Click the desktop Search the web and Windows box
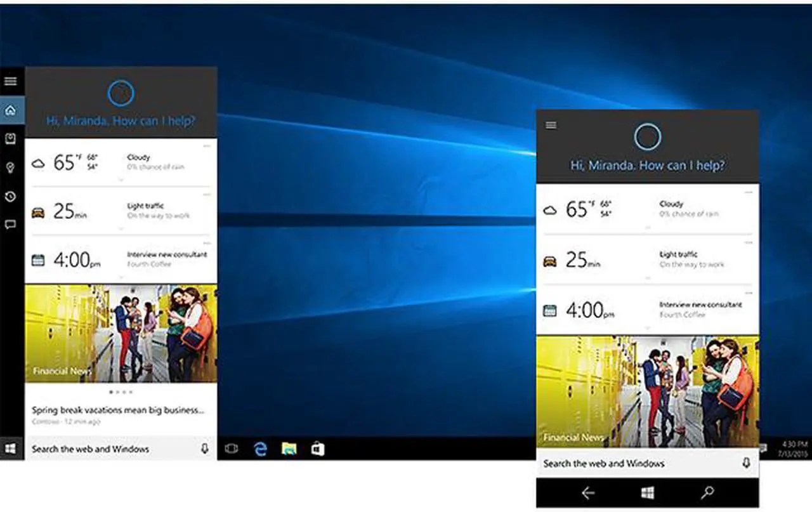 108,449
